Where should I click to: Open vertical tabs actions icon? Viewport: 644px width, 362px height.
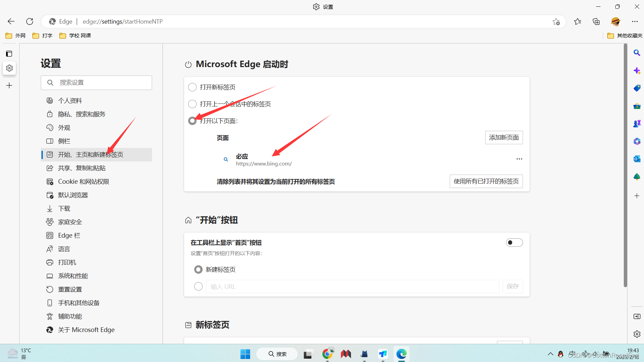(x=9, y=54)
